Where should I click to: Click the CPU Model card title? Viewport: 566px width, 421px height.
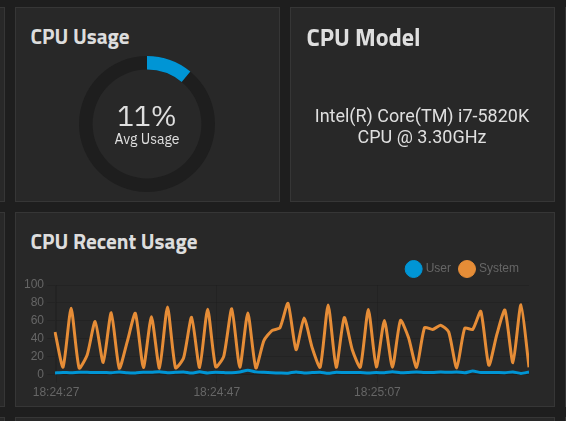point(363,38)
